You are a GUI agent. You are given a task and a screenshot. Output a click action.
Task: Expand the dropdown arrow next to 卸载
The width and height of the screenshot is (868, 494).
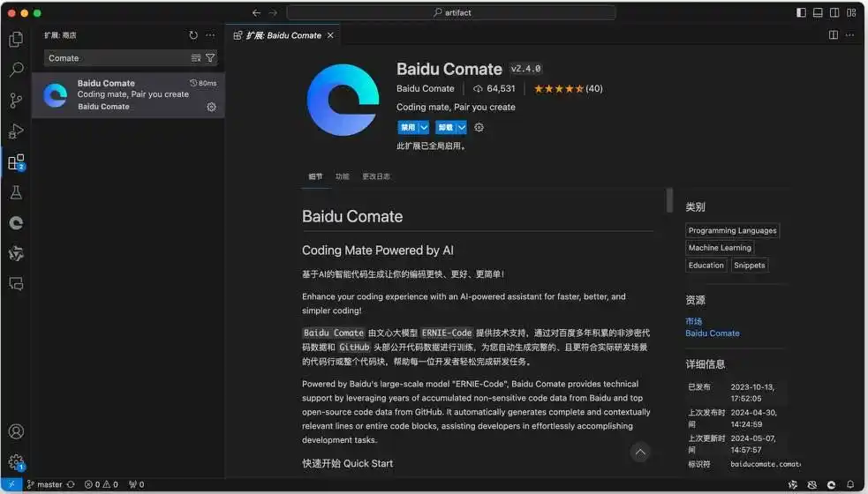pyautogui.click(x=461, y=127)
